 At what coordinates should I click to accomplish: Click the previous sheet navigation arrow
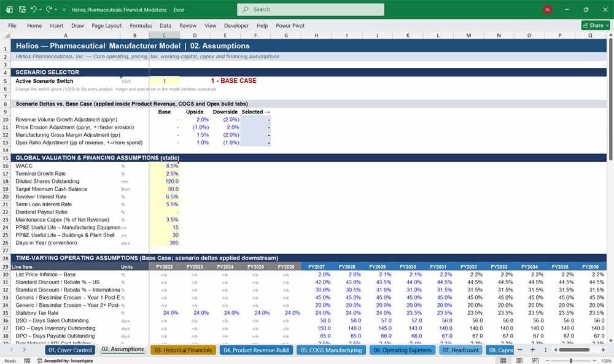(11, 350)
